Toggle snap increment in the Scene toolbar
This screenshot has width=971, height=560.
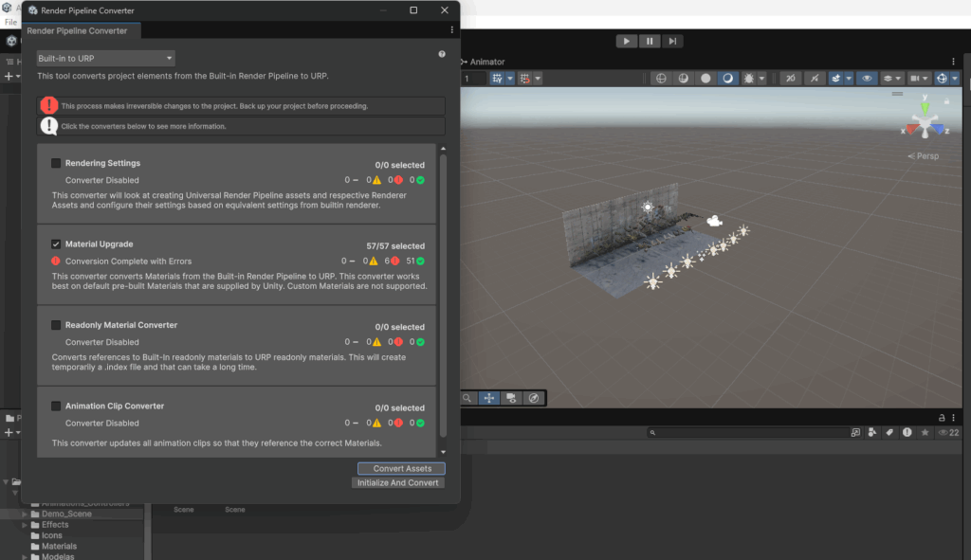[x=525, y=79]
